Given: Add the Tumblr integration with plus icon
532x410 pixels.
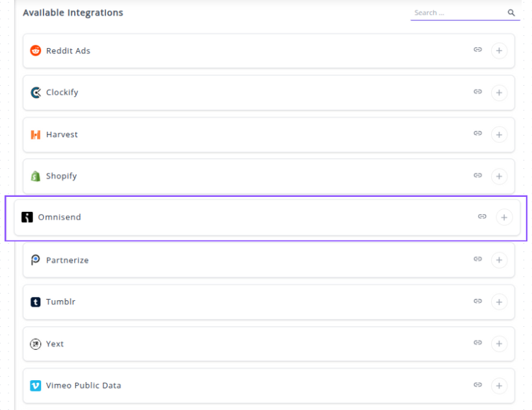Looking at the screenshot, I should pyautogui.click(x=499, y=301).
